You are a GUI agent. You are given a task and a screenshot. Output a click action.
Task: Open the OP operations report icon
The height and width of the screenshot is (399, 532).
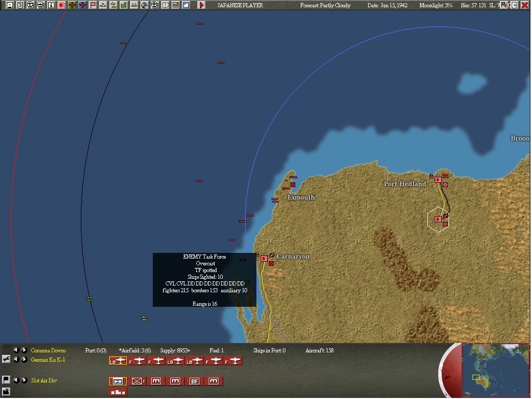click(165, 5)
